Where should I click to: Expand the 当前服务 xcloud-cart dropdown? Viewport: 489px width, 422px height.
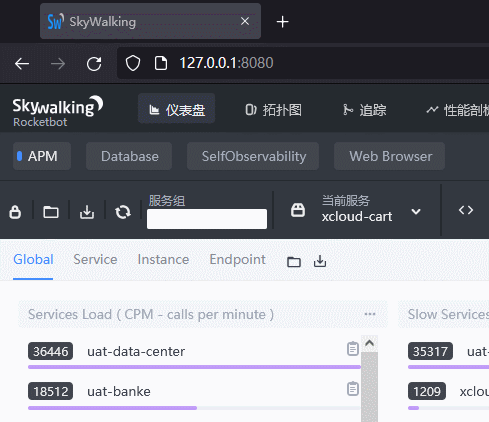416,211
